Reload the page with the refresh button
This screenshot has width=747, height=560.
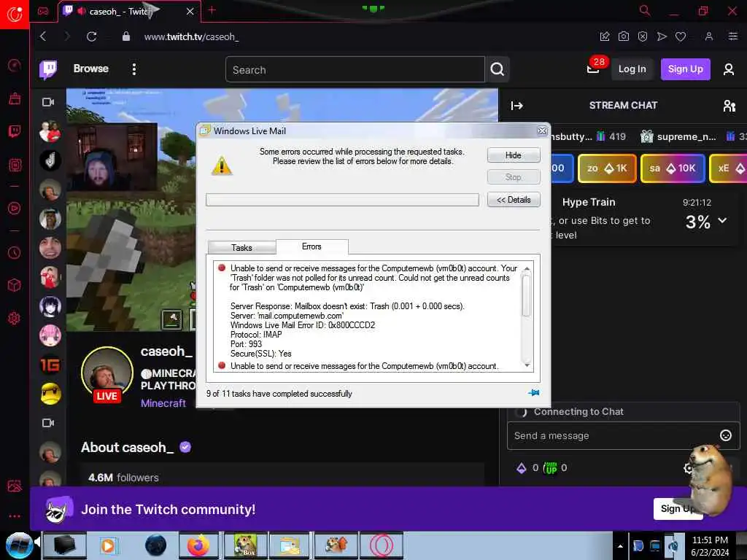point(91,36)
